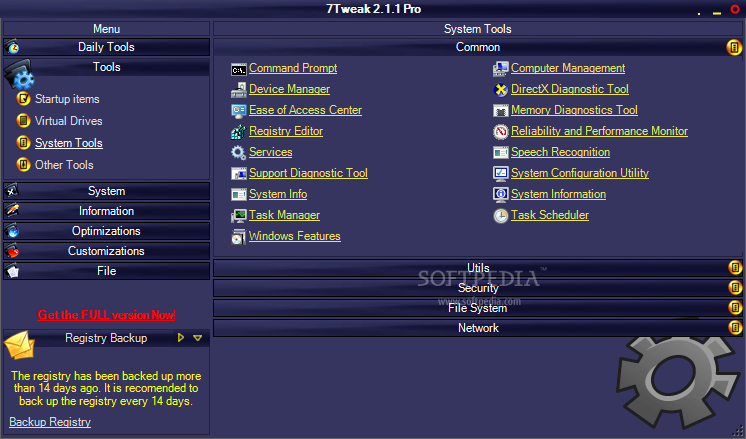Open the Optimizations menu section
Viewport: 746px width, 439px height.
coord(107,231)
